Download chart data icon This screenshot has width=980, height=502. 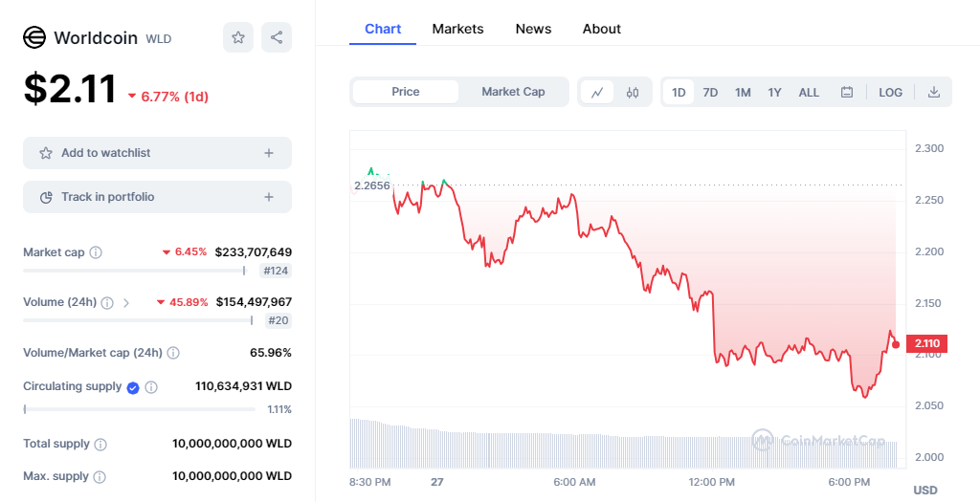(934, 92)
